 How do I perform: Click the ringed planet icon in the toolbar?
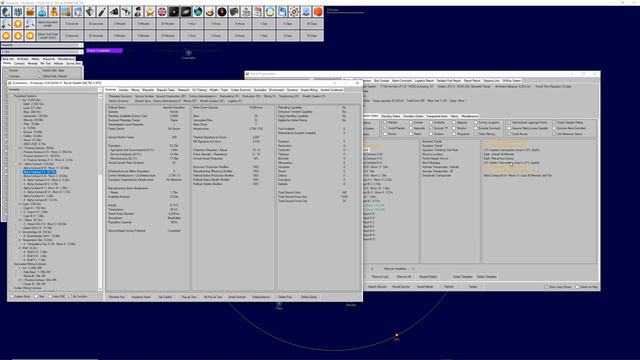pos(210,11)
